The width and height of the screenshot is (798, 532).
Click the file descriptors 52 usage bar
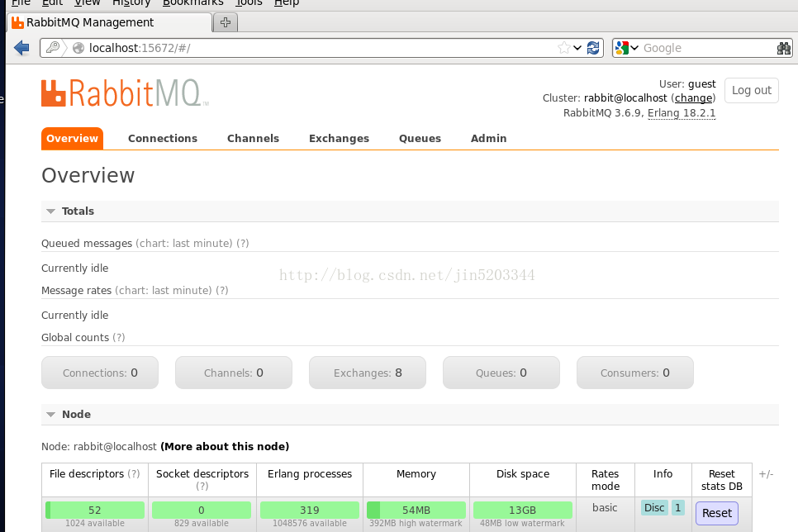point(95,511)
